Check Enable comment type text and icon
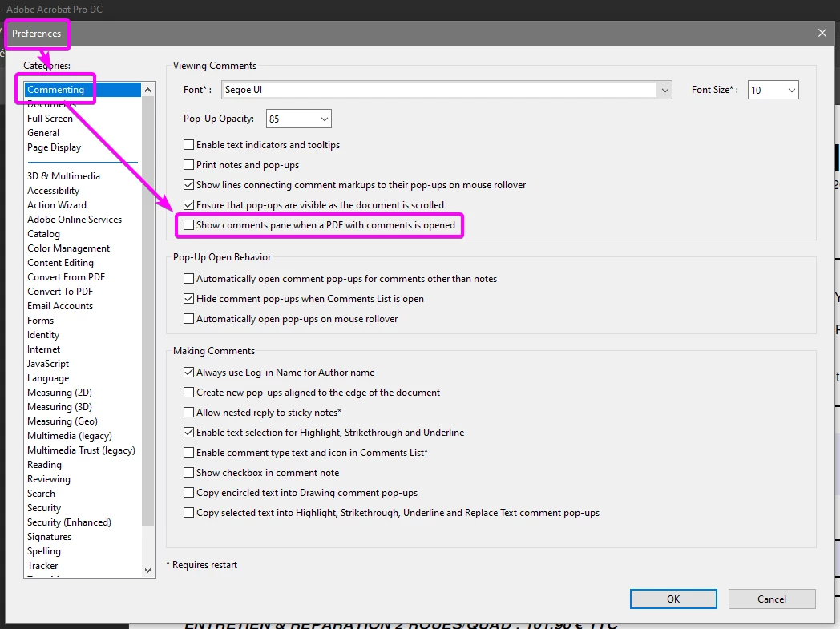 (188, 453)
